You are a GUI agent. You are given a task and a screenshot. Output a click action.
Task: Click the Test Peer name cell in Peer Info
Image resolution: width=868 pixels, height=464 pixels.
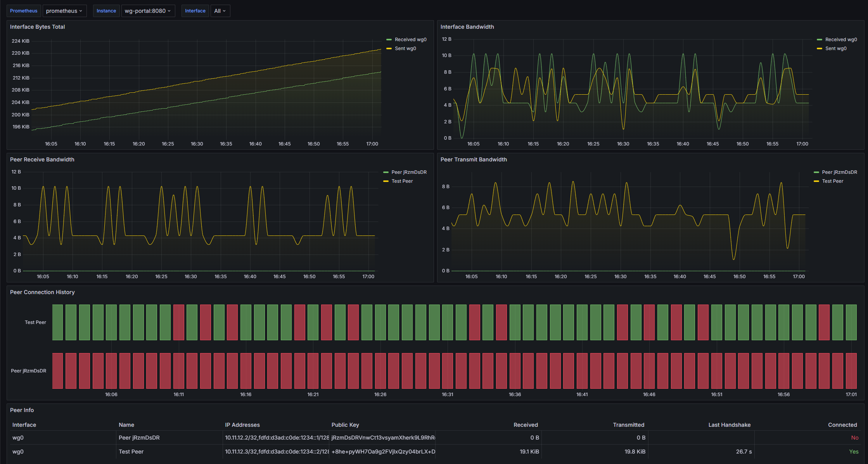tap(131, 452)
